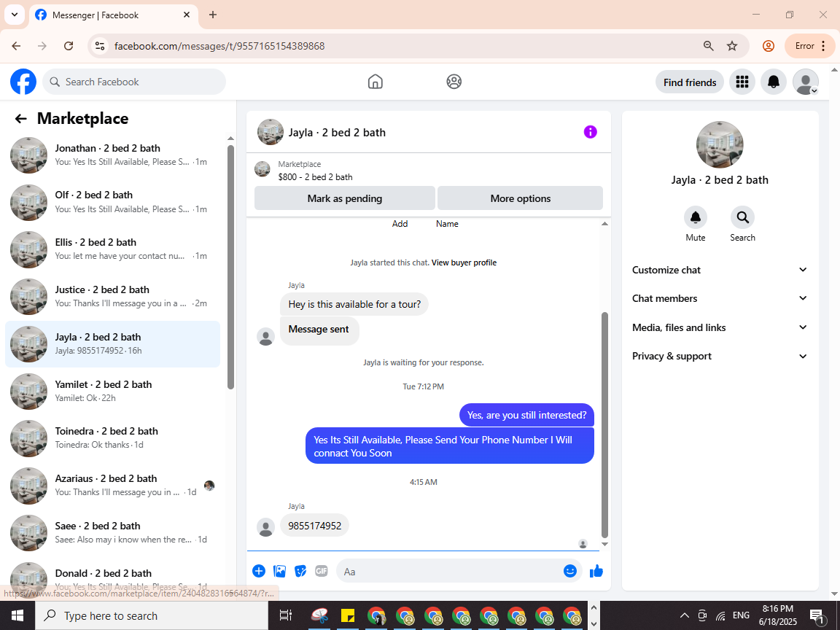Click the browser address bar URL
Screen dimensions: 840x630
(219, 46)
